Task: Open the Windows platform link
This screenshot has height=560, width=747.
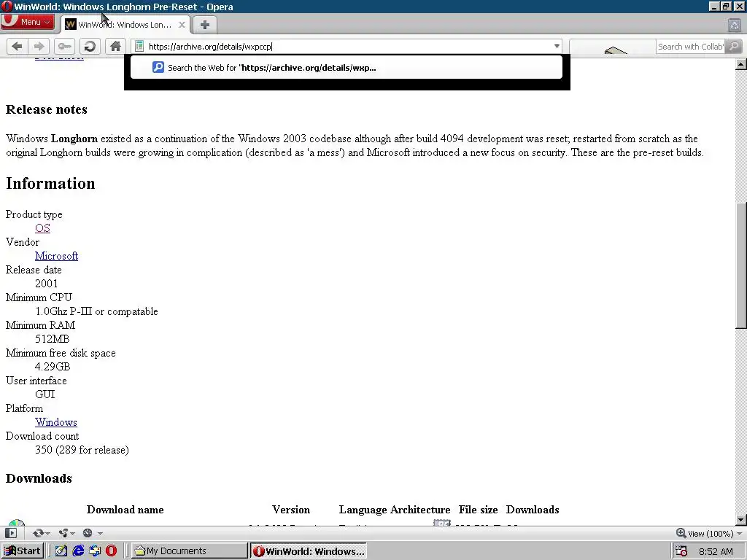Action: 55,422
